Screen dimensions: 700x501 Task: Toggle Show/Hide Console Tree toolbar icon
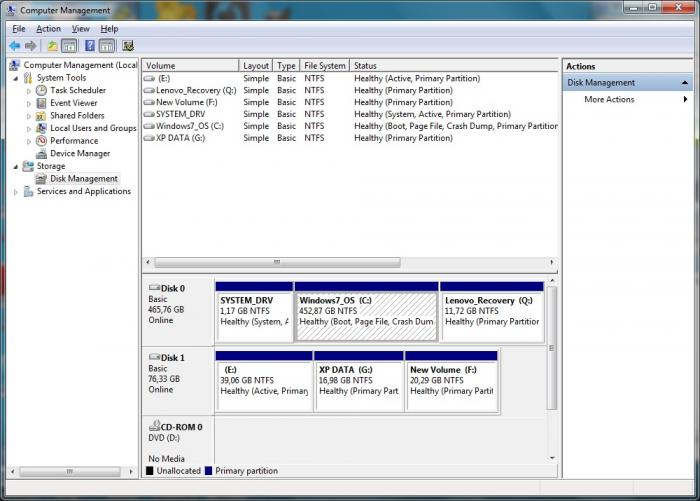tap(69, 46)
